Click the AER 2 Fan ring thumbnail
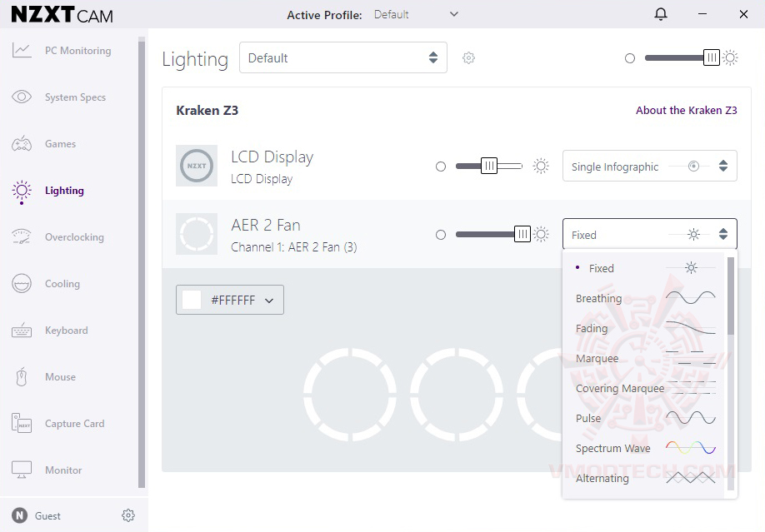This screenshot has height=532, width=765. [197, 234]
